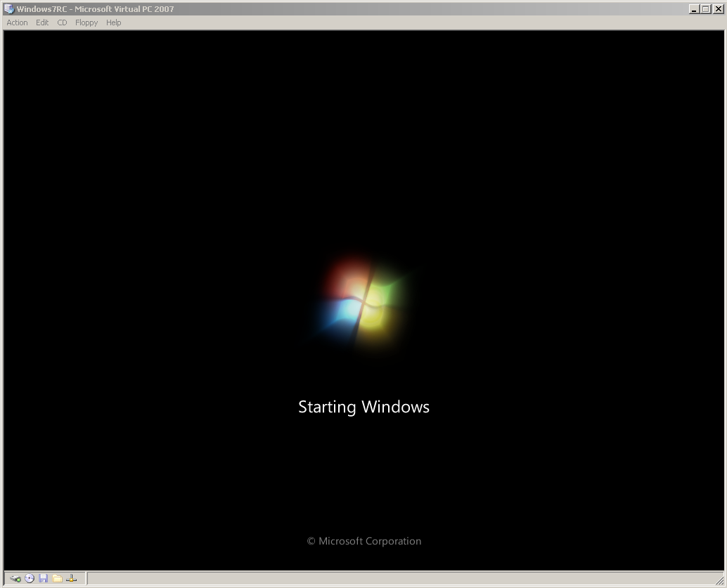Click the 'Windows7RC - Microsoft Virtual PC 2007' title
Image resolution: width=727 pixels, height=588 pixels.
point(96,9)
